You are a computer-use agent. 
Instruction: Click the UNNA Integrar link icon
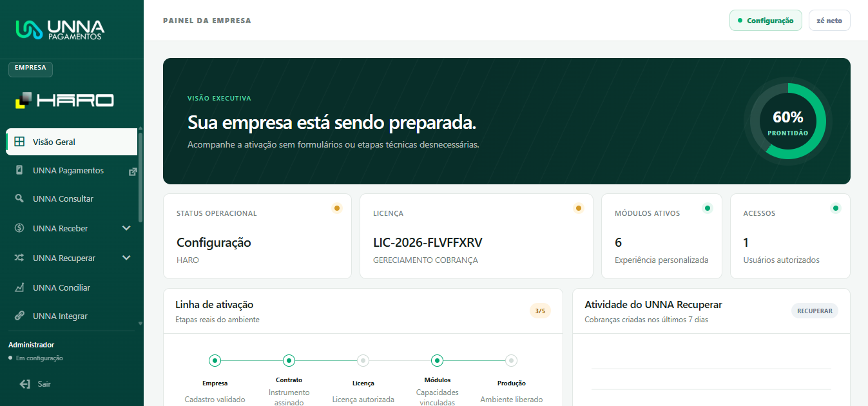(x=19, y=316)
